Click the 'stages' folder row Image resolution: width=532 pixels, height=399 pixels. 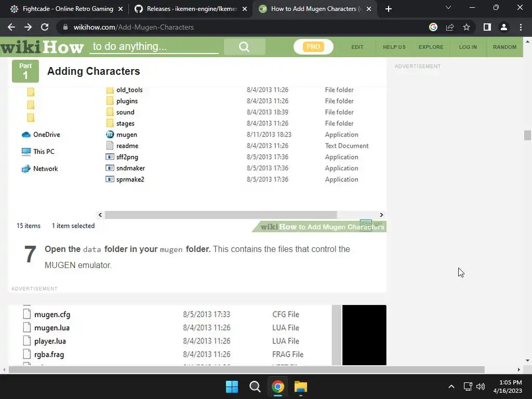point(237,124)
